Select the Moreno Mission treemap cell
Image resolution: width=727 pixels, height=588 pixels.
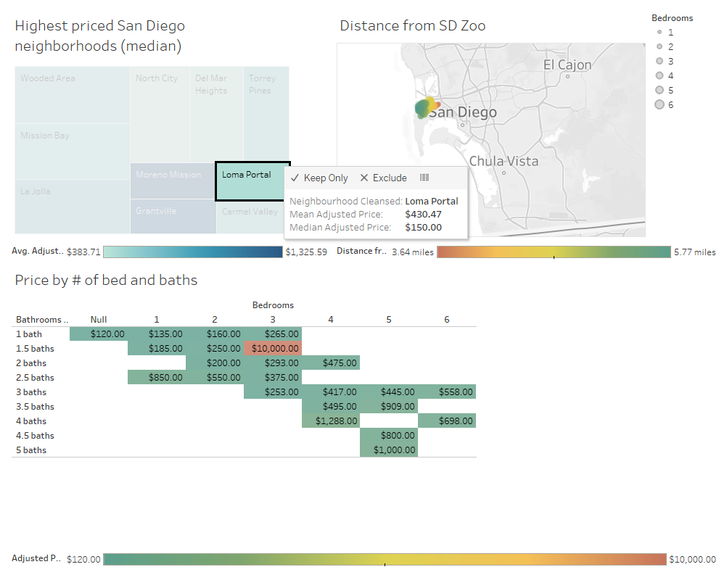(173, 180)
